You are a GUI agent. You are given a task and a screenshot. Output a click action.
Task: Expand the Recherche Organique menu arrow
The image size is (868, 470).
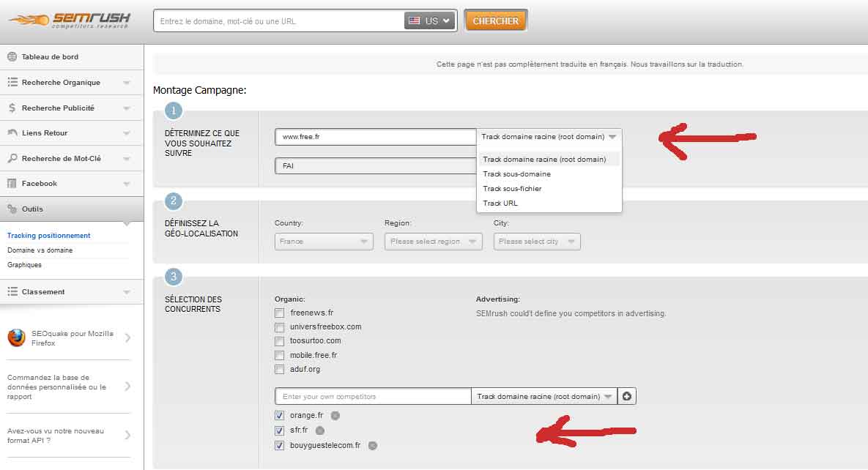click(127, 83)
